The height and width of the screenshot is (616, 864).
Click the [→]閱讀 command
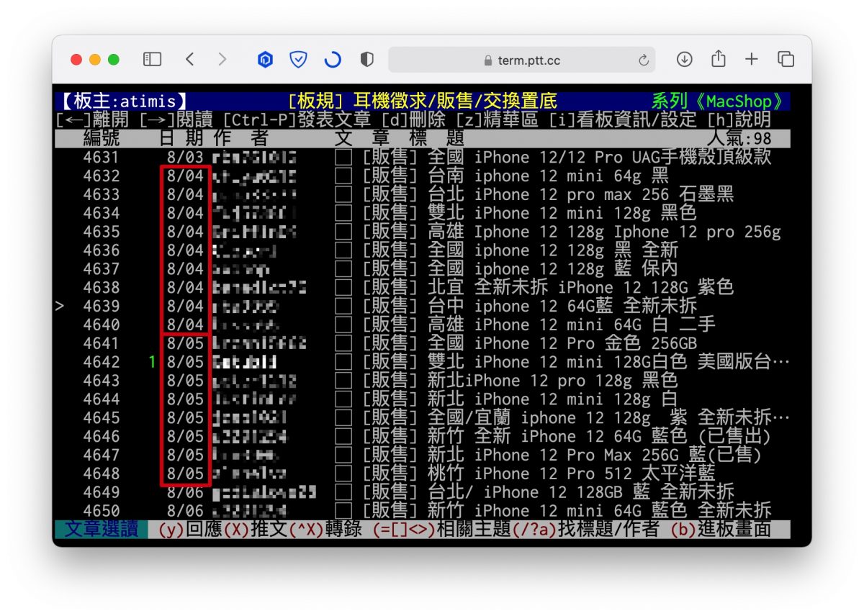[176, 120]
